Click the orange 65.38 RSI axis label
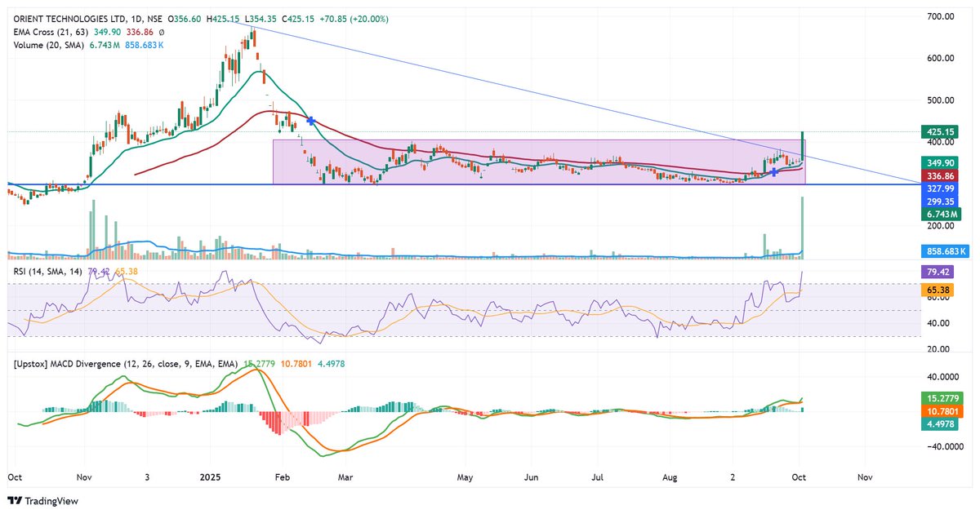 coord(938,290)
